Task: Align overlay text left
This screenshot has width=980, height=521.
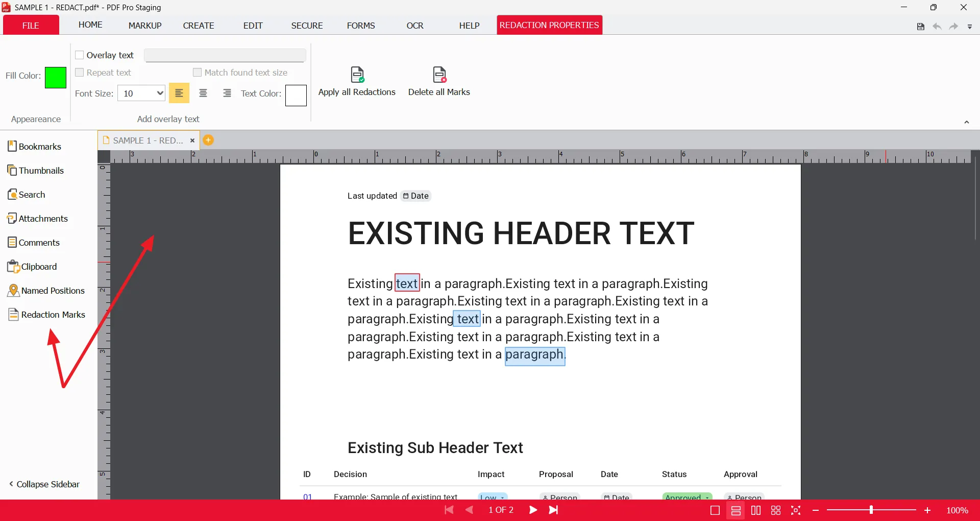Action: [x=179, y=93]
